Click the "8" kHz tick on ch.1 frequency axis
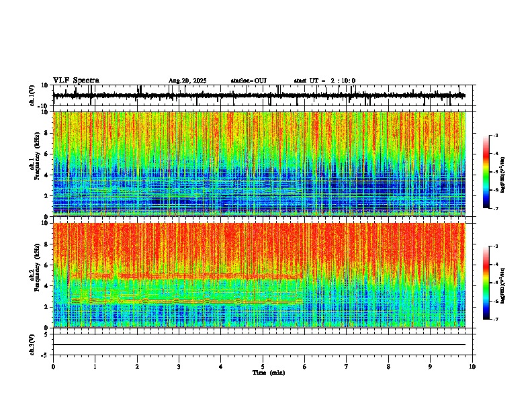Viewport: 532px width, 411px height. point(47,133)
